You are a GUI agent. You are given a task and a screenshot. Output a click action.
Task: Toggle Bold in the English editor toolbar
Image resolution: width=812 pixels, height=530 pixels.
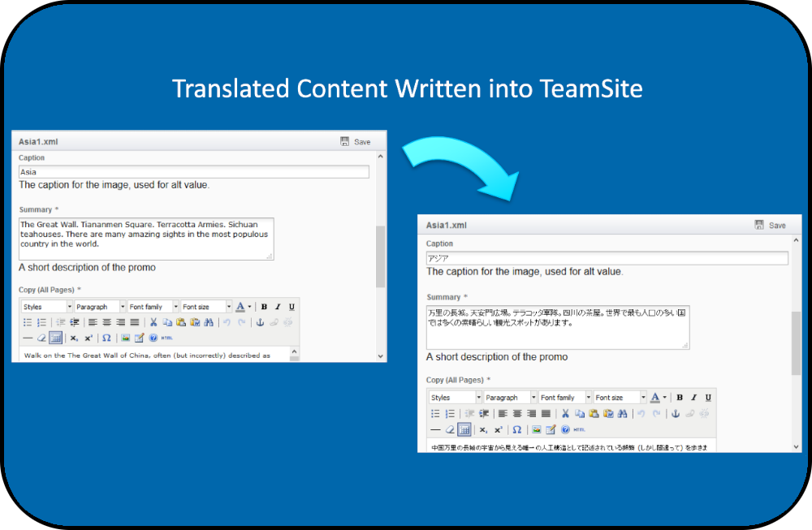point(264,307)
